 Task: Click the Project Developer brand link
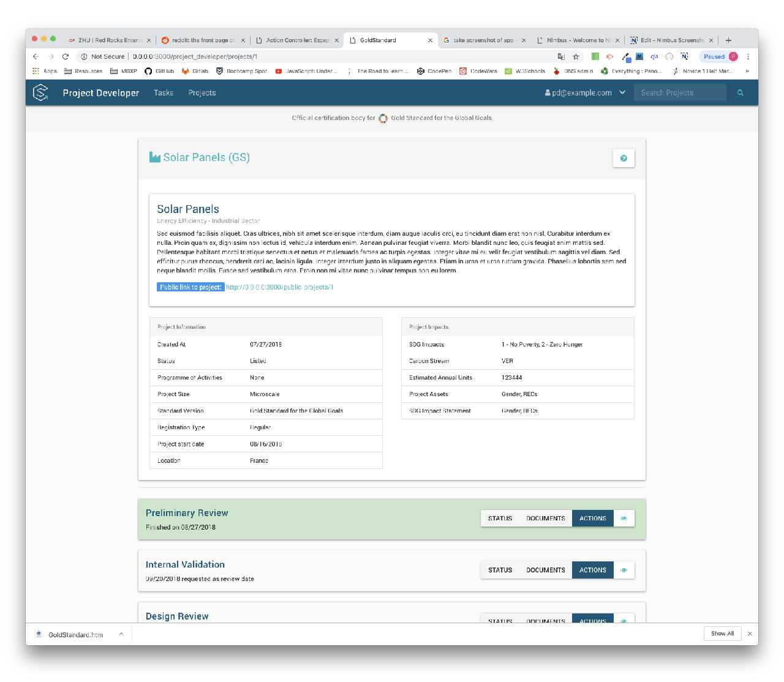[x=101, y=93]
